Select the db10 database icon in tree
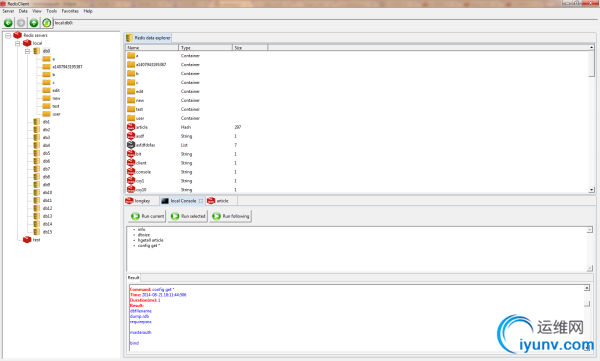 (x=37, y=193)
